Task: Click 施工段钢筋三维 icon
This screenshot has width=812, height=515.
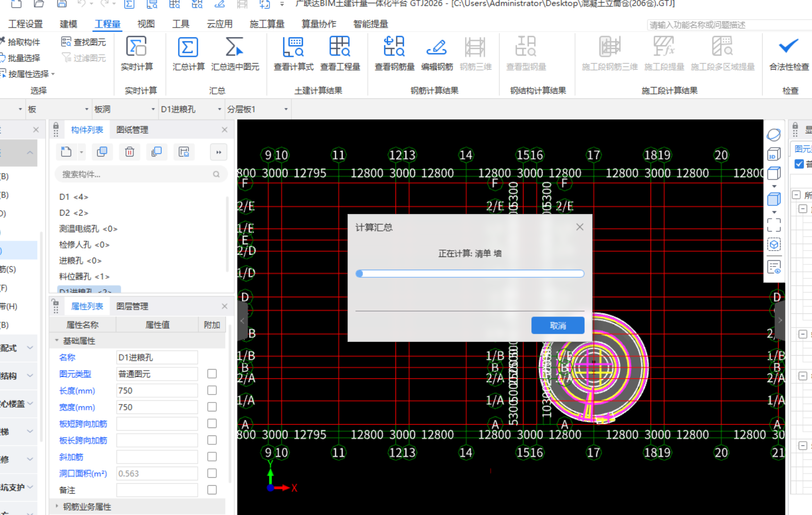Action: (x=610, y=47)
